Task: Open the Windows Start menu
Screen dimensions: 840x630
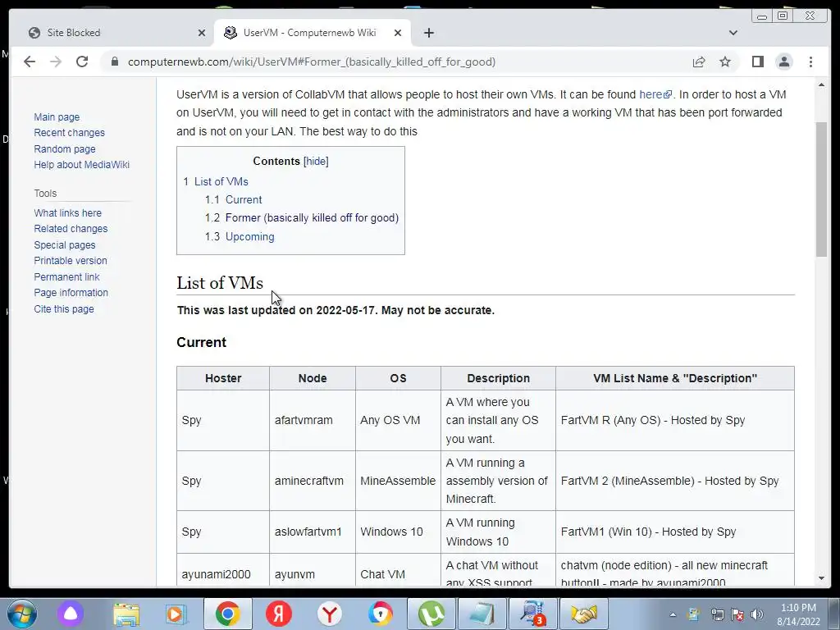Action: point(21,614)
